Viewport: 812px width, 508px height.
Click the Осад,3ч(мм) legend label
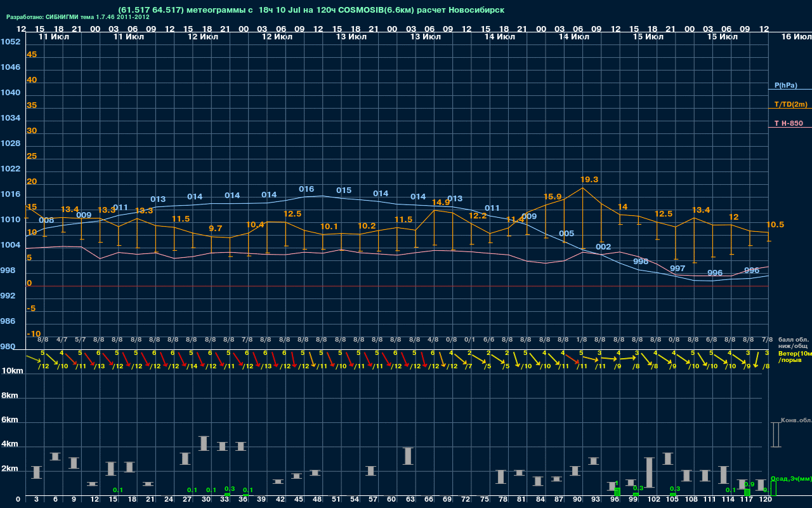coord(790,479)
